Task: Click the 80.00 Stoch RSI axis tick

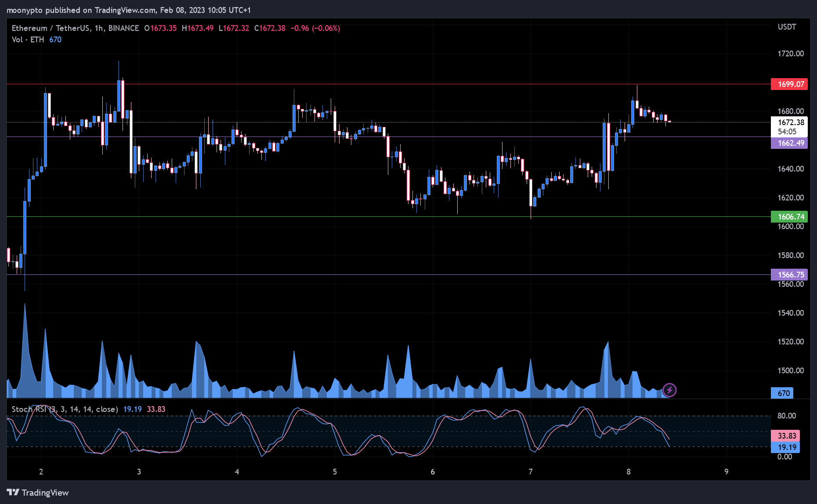Action: click(786, 416)
